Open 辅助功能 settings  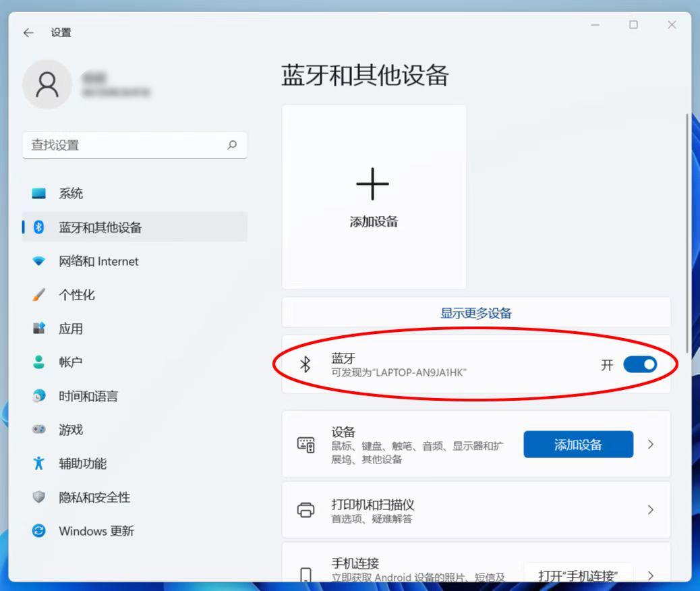[134, 463]
